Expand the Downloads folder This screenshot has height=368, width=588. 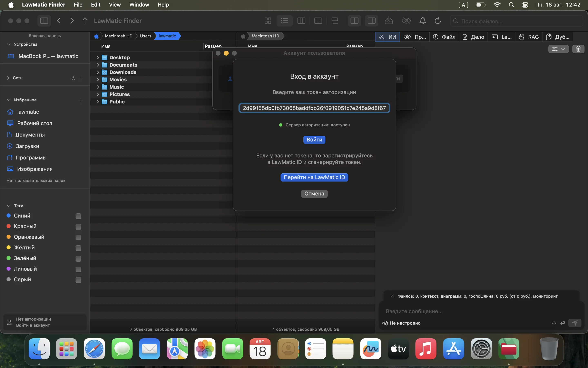(98, 72)
